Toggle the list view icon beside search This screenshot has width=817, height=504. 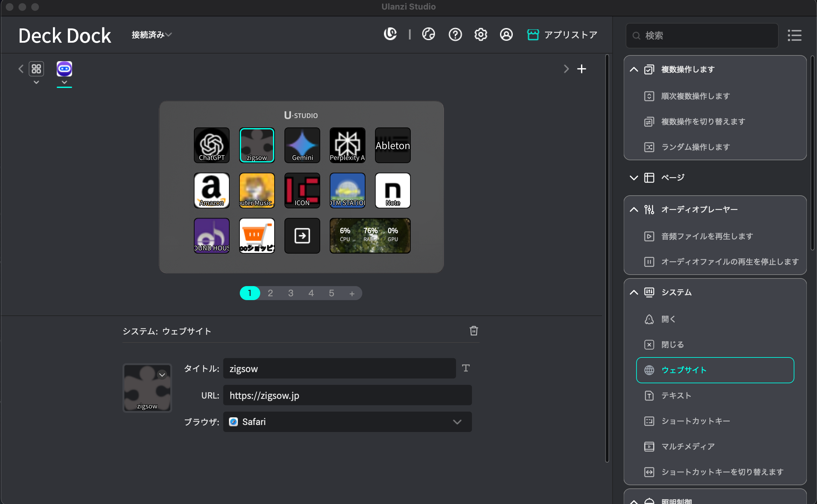(794, 35)
